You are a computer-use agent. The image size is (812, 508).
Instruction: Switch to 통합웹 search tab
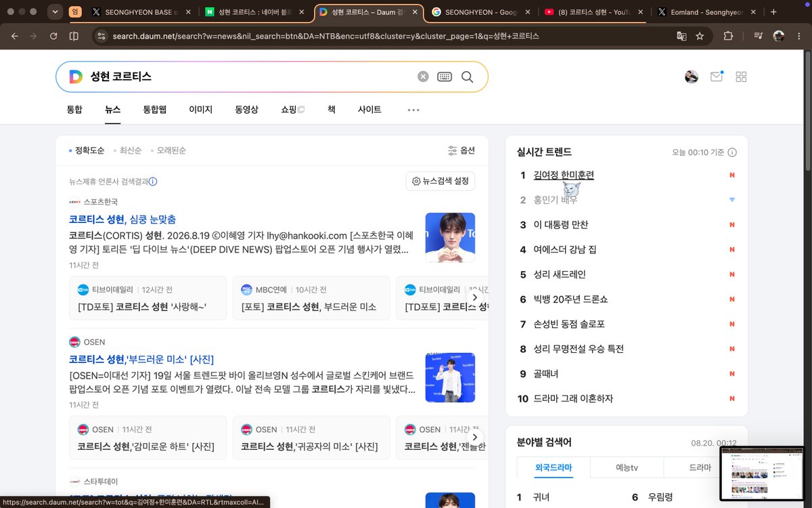[155, 110]
